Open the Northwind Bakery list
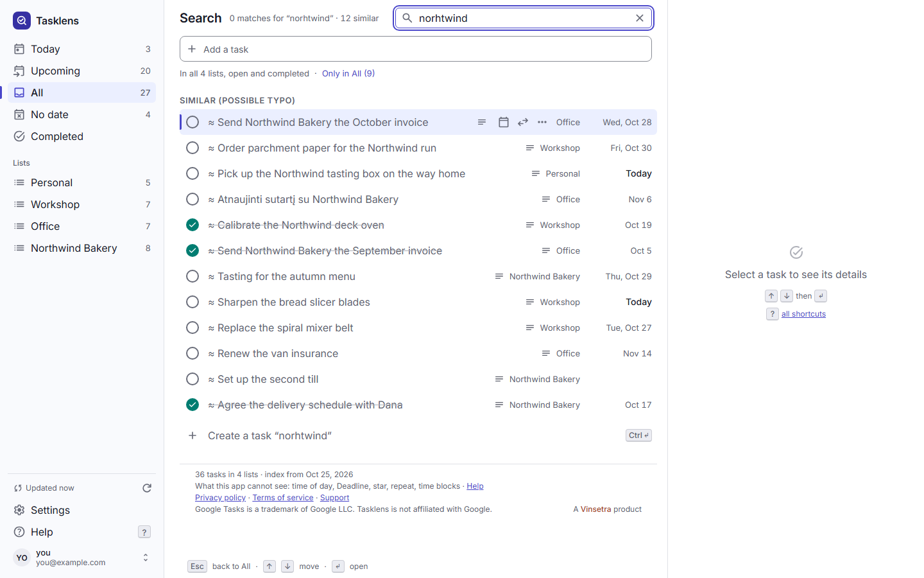Viewport: 924px width, 578px height. click(x=81, y=248)
